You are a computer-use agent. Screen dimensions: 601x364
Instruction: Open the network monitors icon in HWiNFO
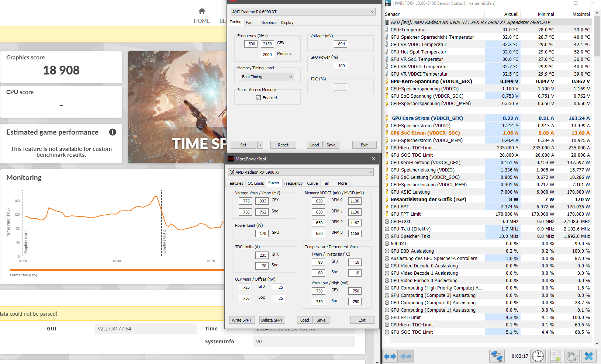[x=497, y=356]
